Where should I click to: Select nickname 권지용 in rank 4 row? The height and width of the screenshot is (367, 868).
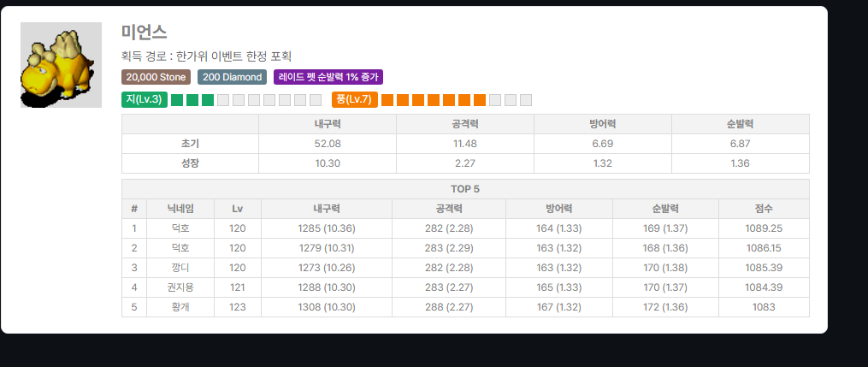click(180, 287)
